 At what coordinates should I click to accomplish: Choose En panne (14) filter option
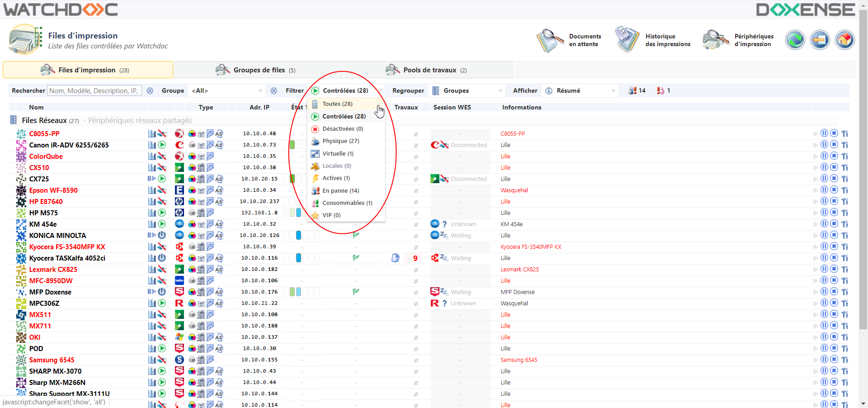coord(346,190)
